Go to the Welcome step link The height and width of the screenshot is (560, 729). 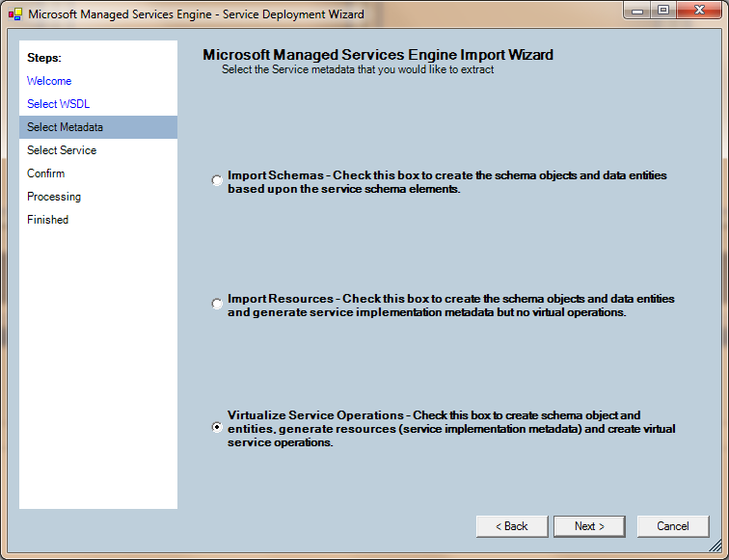click(49, 81)
